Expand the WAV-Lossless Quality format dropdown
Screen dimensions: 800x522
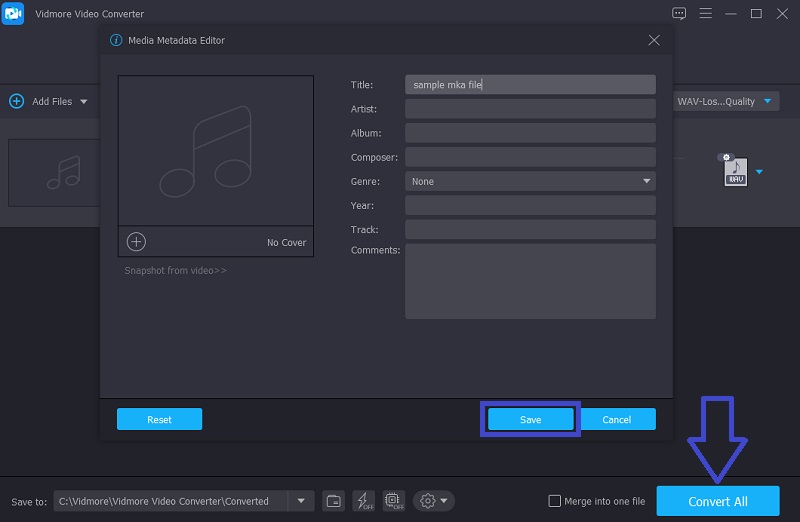click(x=768, y=101)
